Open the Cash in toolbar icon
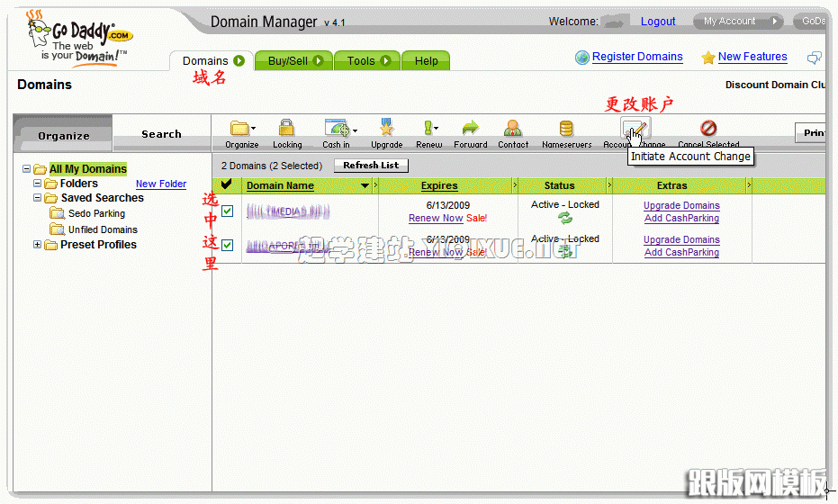838x504 pixels. pos(337,129)
